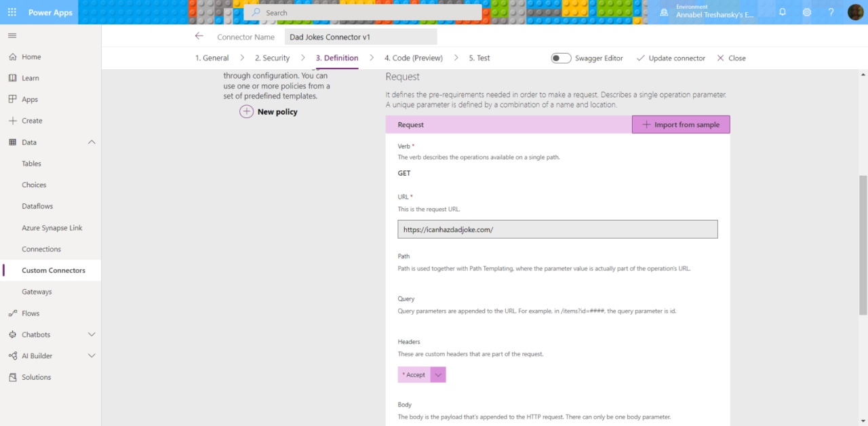Click the vertical page scrollbar
868x426 pixels.
click(x=863, y=244)
